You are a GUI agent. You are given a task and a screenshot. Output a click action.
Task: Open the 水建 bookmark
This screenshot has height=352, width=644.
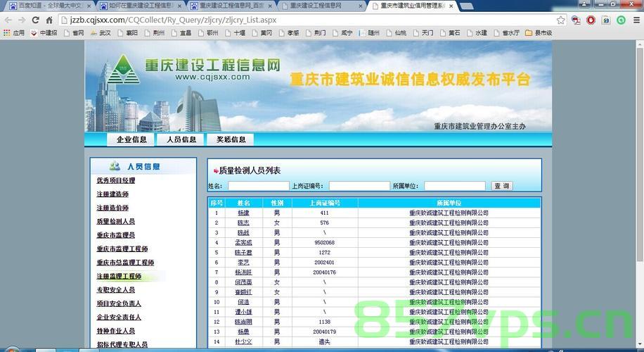pyautogui.click(x=477, y=33)
